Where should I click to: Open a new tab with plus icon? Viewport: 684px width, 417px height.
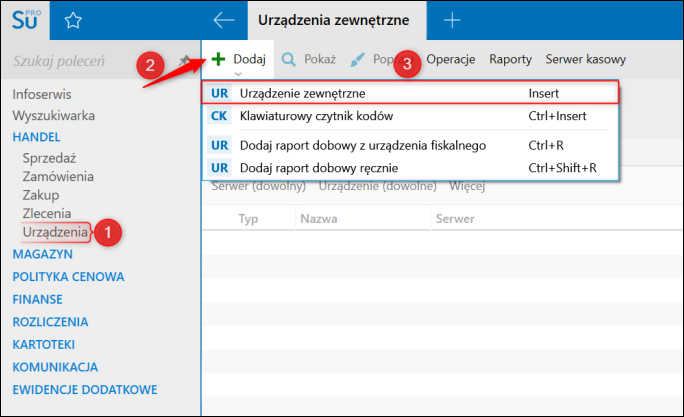click(452, 20)
